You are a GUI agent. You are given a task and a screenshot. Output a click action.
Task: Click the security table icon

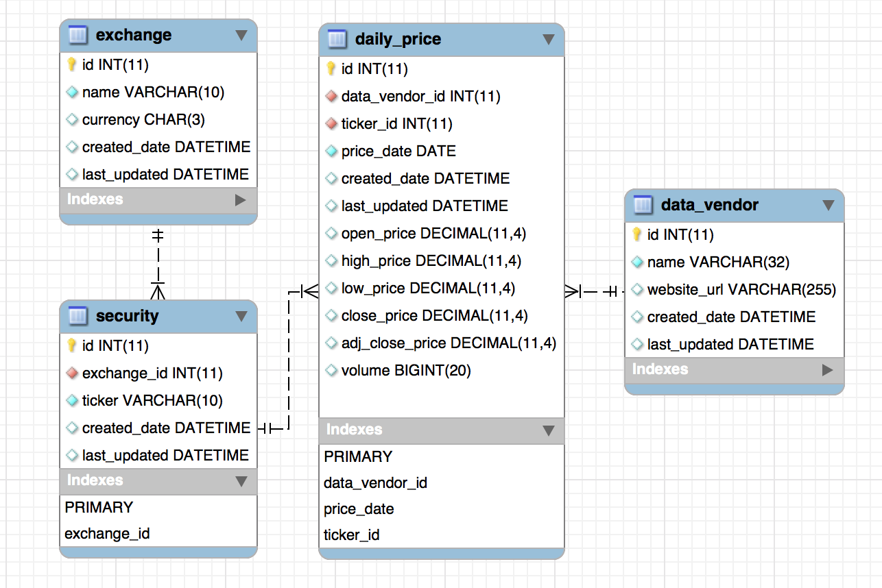(x=78, y=316)
